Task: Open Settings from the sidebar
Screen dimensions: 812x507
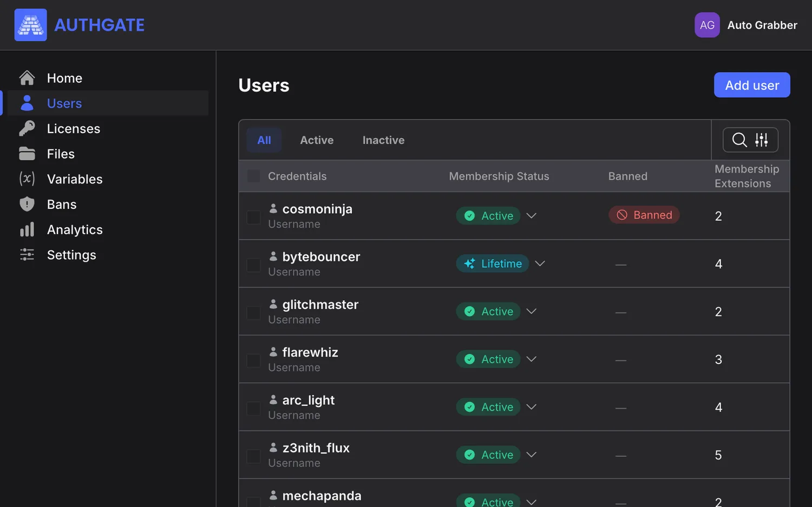Action: 27,254
